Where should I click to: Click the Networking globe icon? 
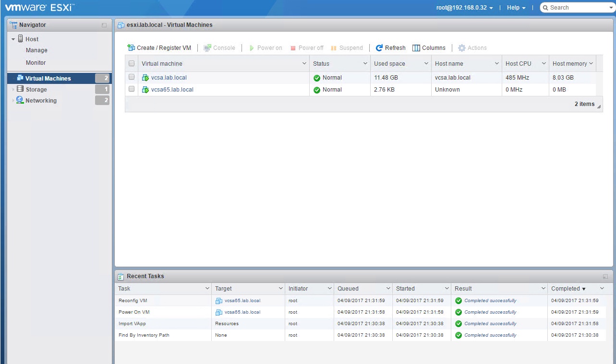[20, 100]
